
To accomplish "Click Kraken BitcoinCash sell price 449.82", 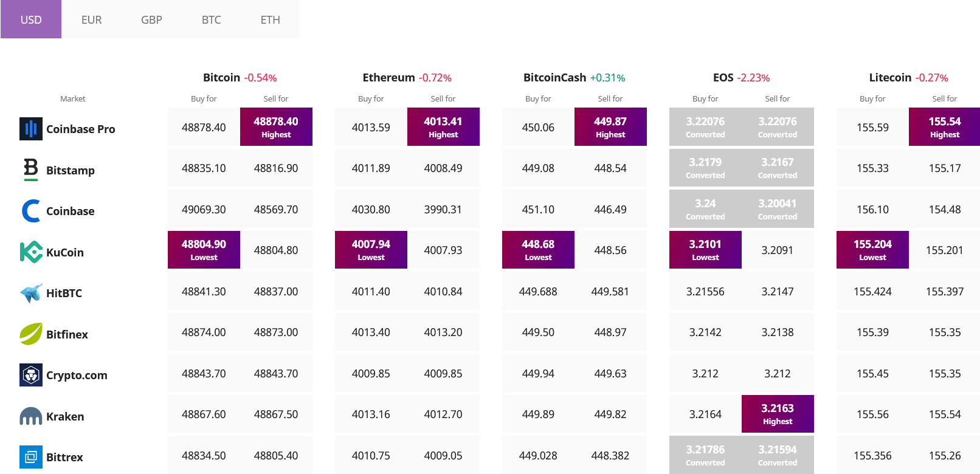I will [x=610, y=414].
